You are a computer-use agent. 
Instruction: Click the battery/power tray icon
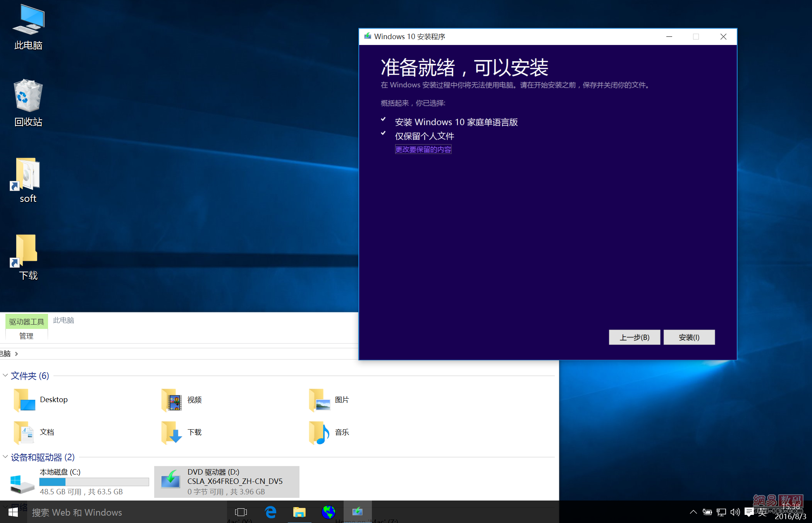[x=707, y=512]
